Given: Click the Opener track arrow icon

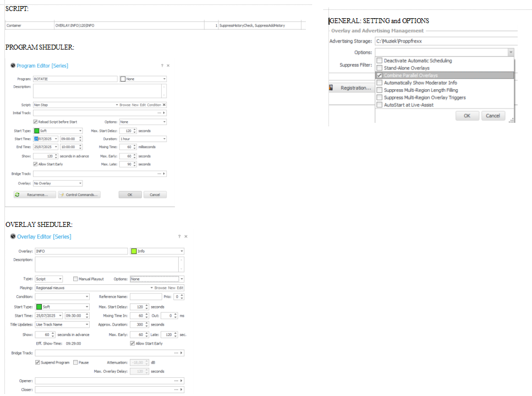Looking at the screenshot, I should 182,381.
